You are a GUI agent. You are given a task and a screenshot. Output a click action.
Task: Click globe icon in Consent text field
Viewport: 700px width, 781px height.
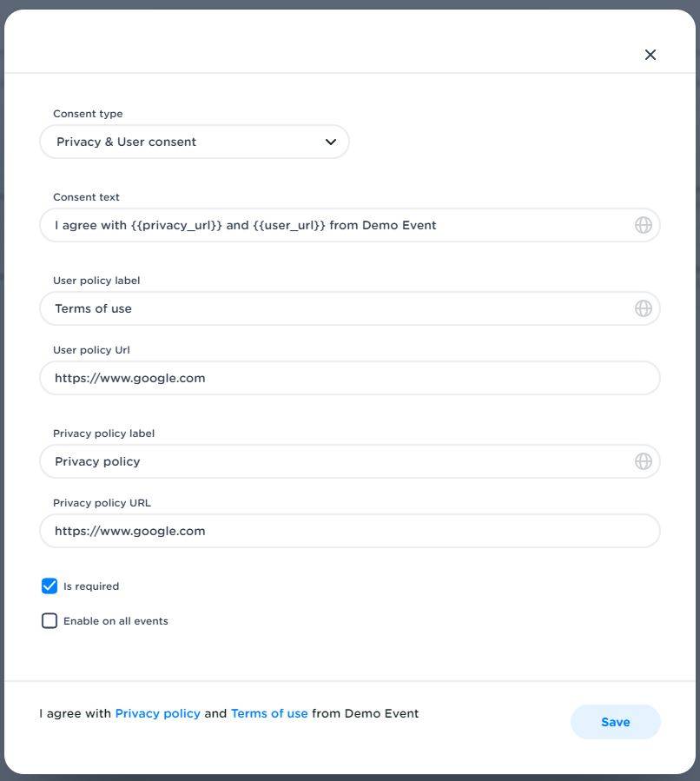click(x=643, y=225)
